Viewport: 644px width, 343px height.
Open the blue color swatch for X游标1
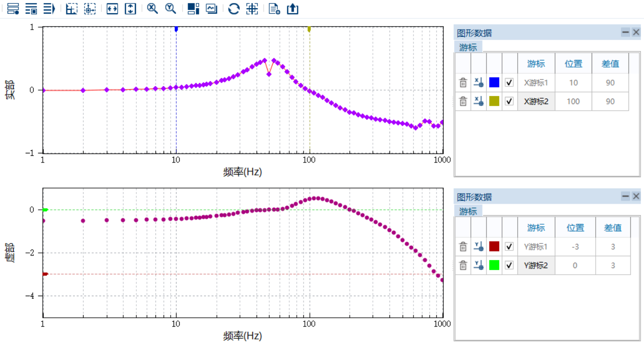point(494,82)
